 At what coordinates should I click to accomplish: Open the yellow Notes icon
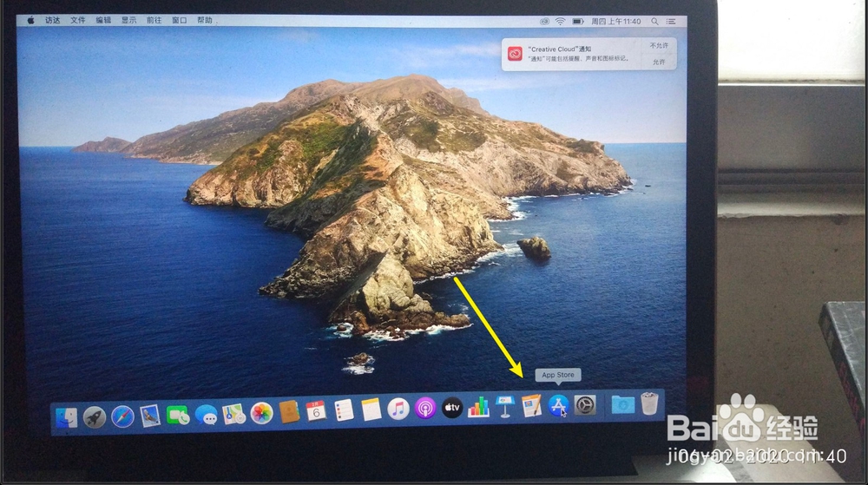tap(371, 410)
